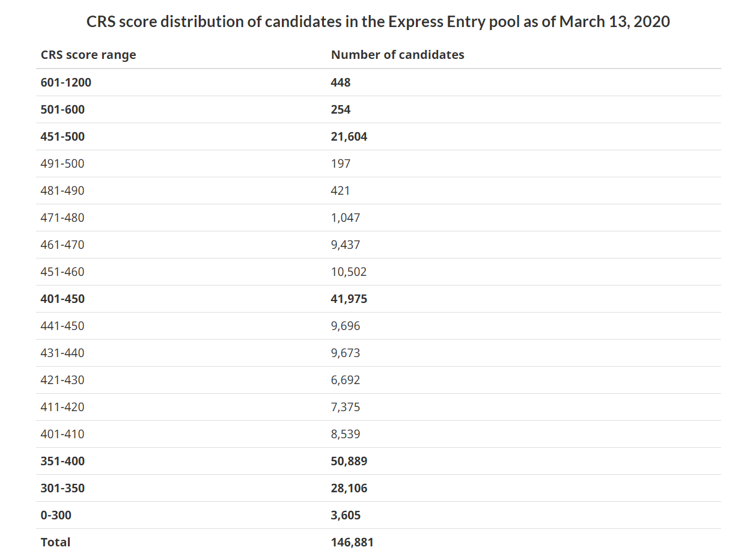The height and width of the screenshot is (559, 756).
Task: Select the Number of candidates column header
Action: 397,55
